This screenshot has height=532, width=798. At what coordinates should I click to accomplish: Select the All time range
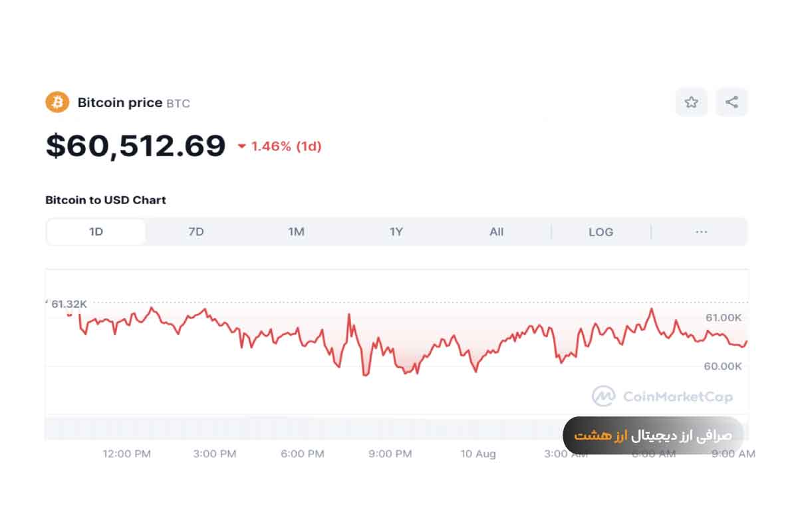[497, 232]
